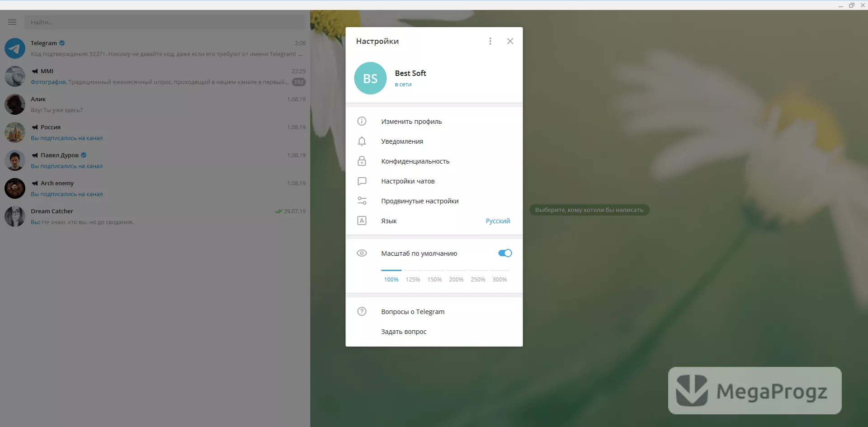Click the Telegram chat avatar icon
868x427 pixels.
point(15,48)
